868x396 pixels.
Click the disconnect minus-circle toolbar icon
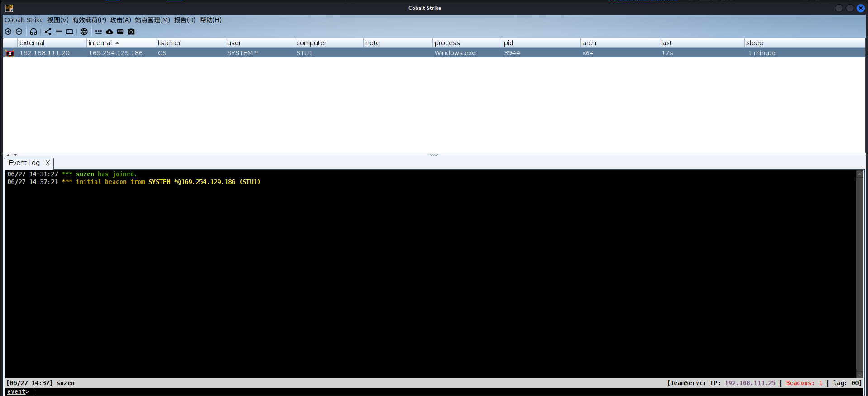tap(19, 32)
